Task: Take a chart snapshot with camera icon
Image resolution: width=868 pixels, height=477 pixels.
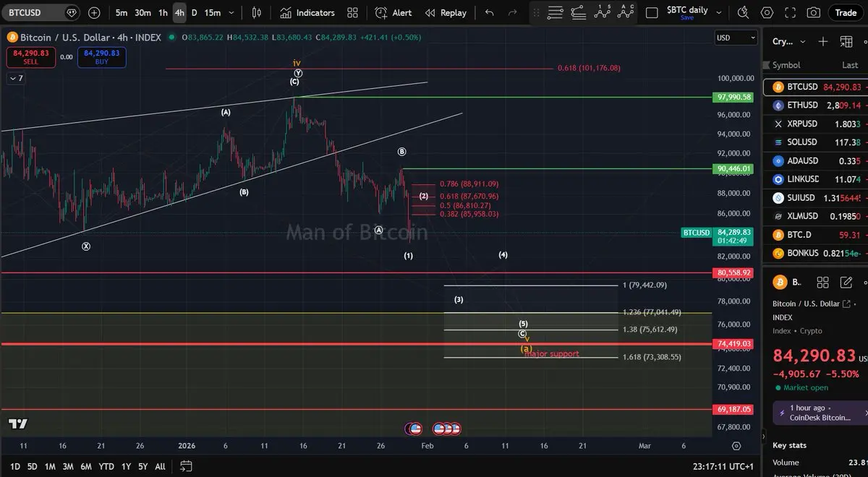Action: tap(814, 12)
